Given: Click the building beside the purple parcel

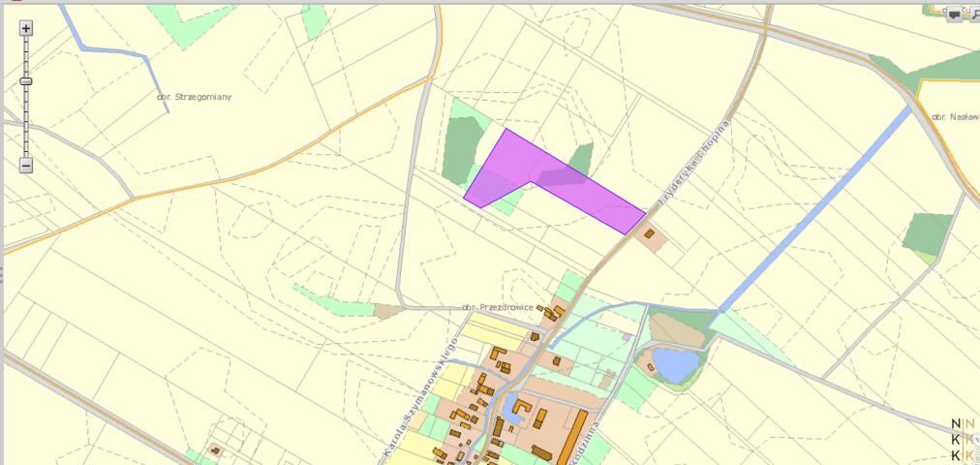Looking at the screenshot, I should click(650, 233).
